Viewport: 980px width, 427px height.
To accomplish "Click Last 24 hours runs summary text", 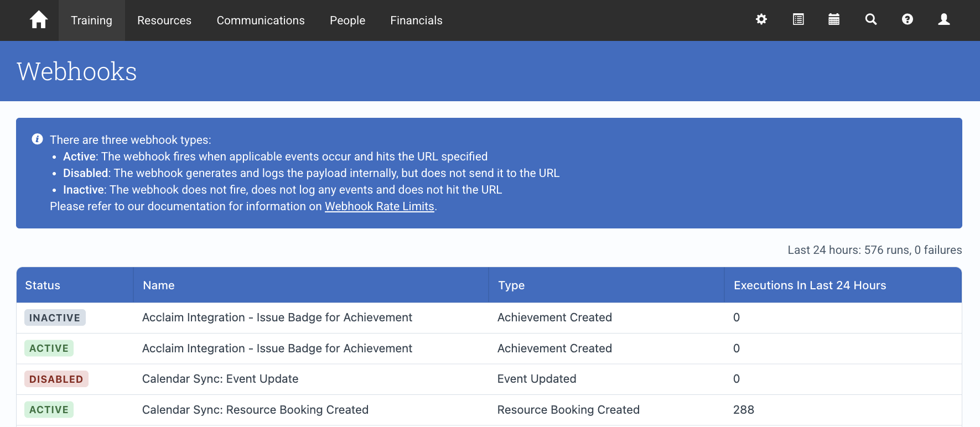I will tap(874, 250).
